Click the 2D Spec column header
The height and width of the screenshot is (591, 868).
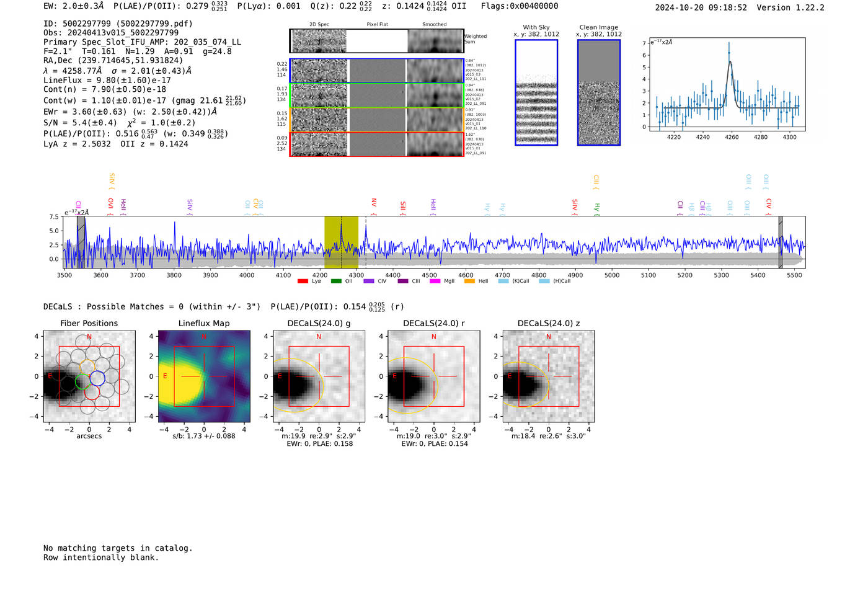point(319,25)
